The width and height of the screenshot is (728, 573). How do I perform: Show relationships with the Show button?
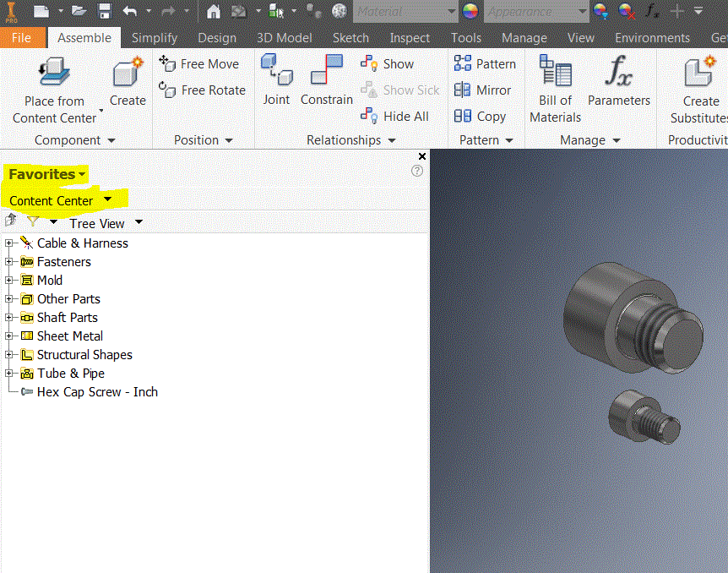(387, 63)
